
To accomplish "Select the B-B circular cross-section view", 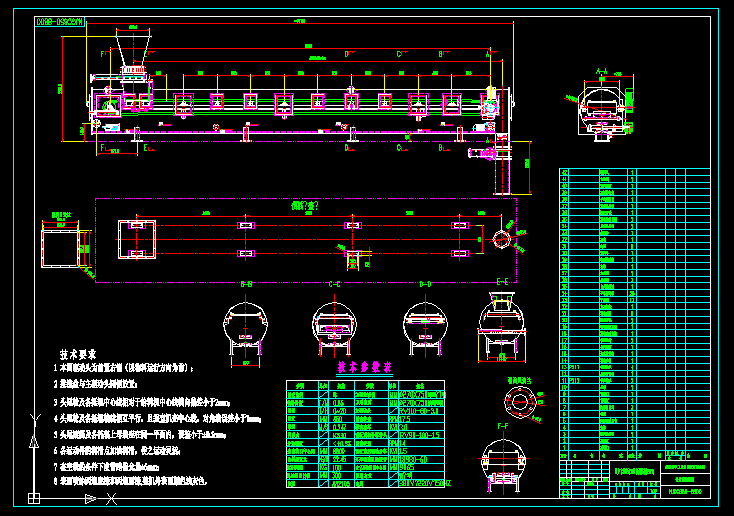I will pyautogui.click(x=246, y=327).
